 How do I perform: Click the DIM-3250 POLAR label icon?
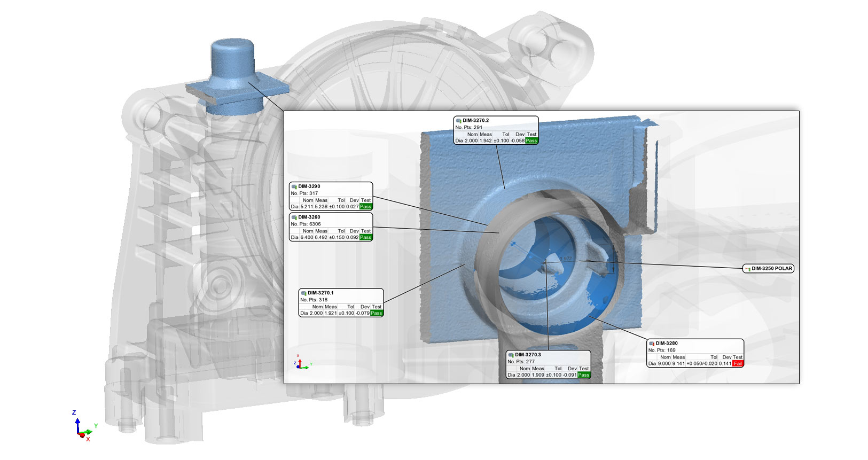click(748, 269)
